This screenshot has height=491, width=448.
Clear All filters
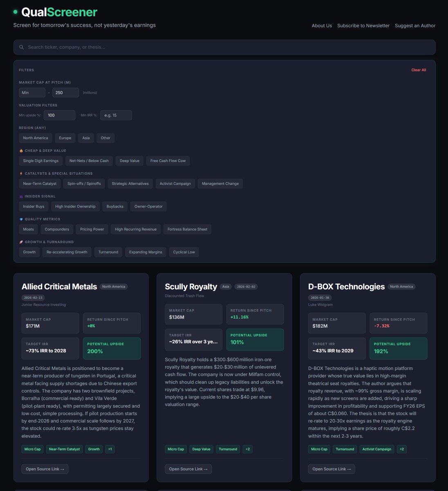tap(419, 70)
